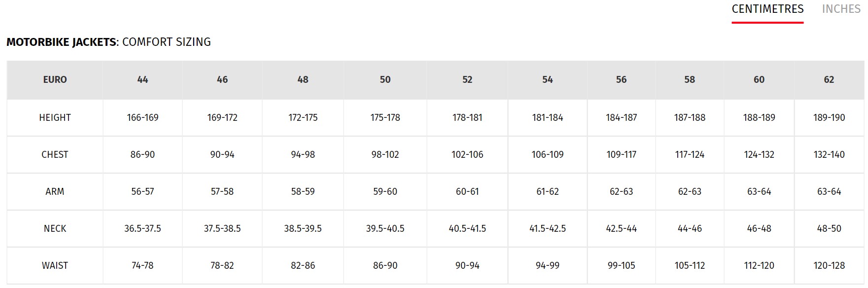Click waist cell 82-86
This screenshot has width=868, height=288.
(x=303, y=266)
